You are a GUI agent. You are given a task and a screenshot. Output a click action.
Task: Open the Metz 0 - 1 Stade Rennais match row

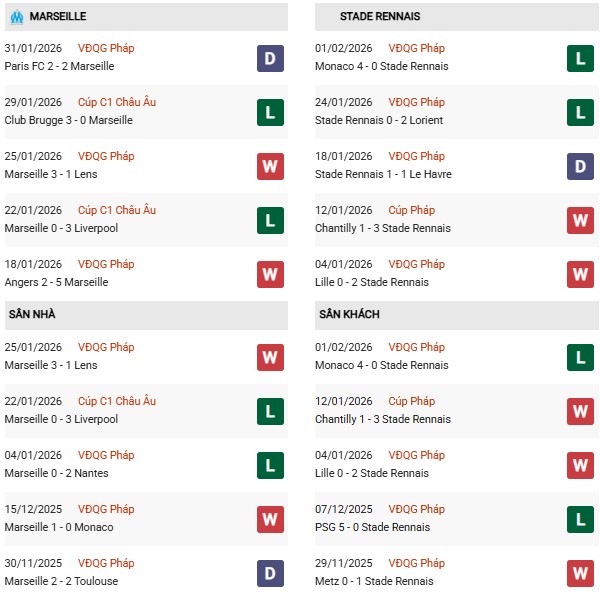[x=376, y=581]
